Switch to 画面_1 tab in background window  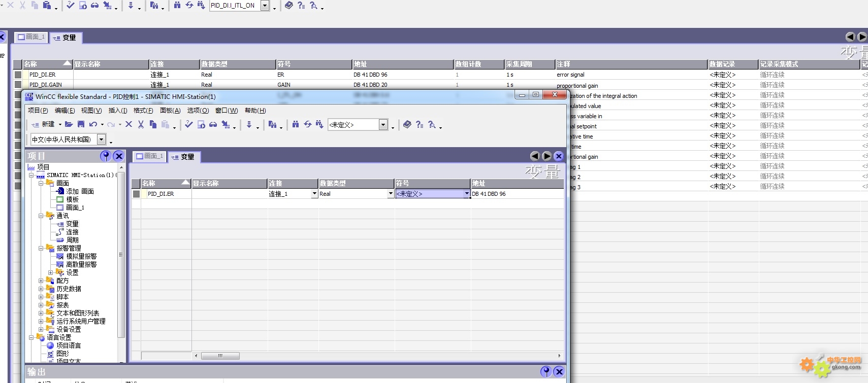(x=31, y=37)
